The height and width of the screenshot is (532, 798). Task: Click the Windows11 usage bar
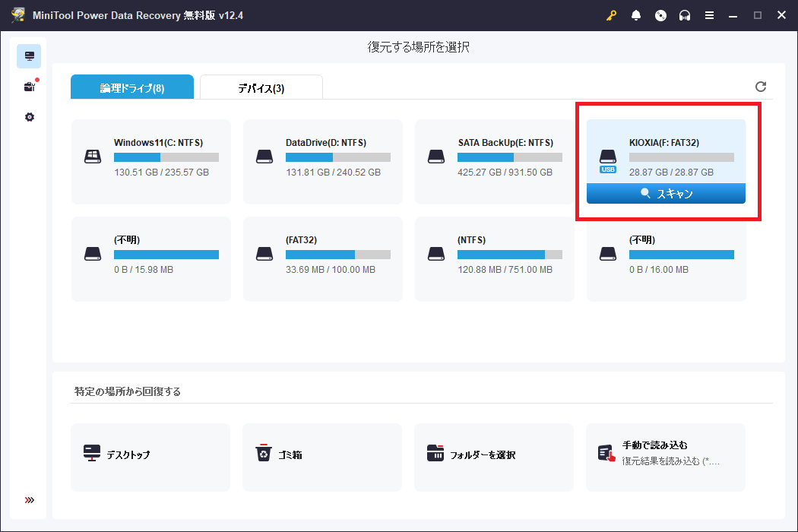click(x=166, y=157)
